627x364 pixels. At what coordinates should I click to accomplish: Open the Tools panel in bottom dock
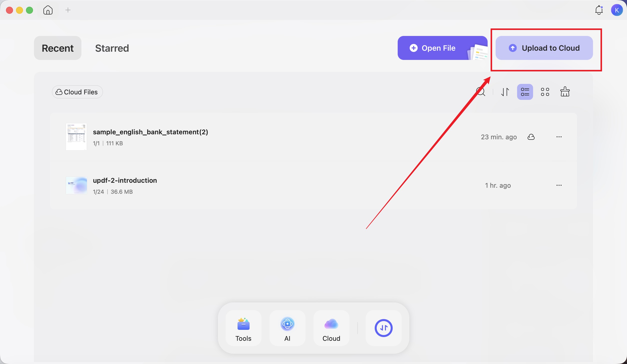click(x=243, y=328)
